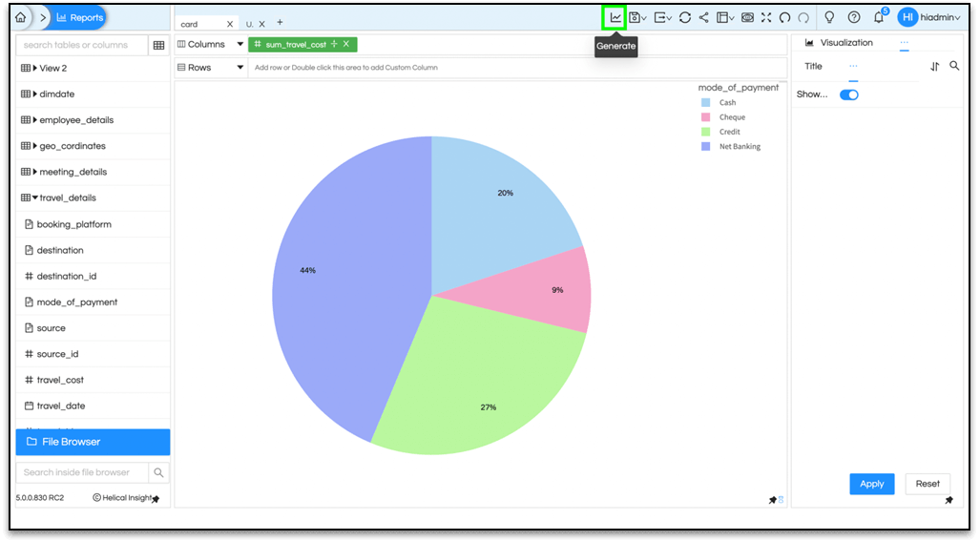Switch to the U. tab
The image size is (980, 541).
(249, 24)
